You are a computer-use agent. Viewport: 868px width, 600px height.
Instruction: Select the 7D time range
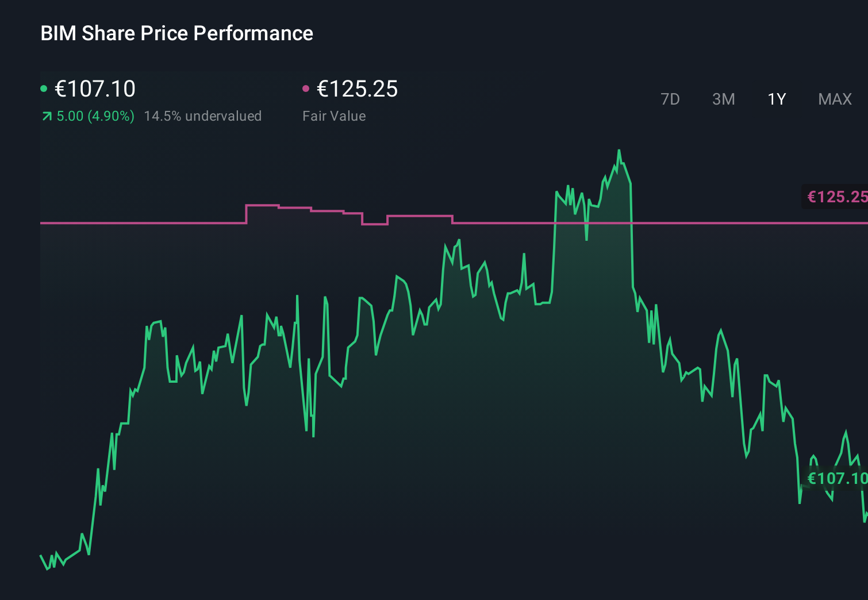click(670, 99)
